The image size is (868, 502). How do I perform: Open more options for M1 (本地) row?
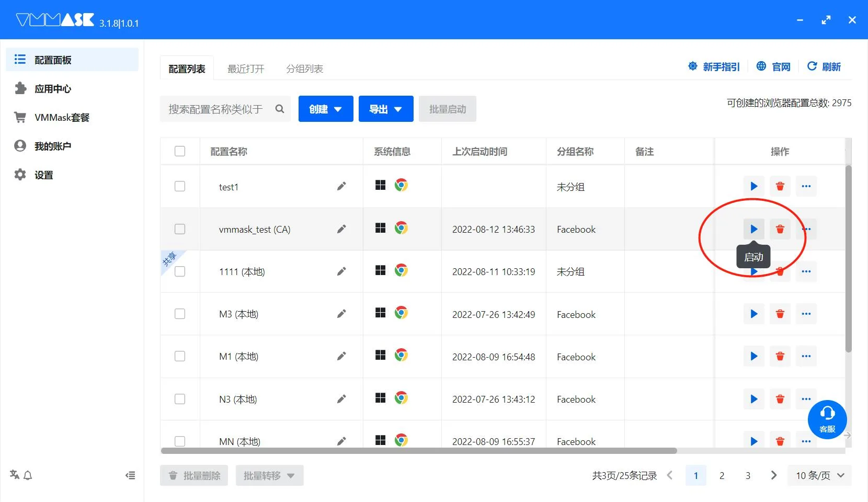tap(806, 356)
